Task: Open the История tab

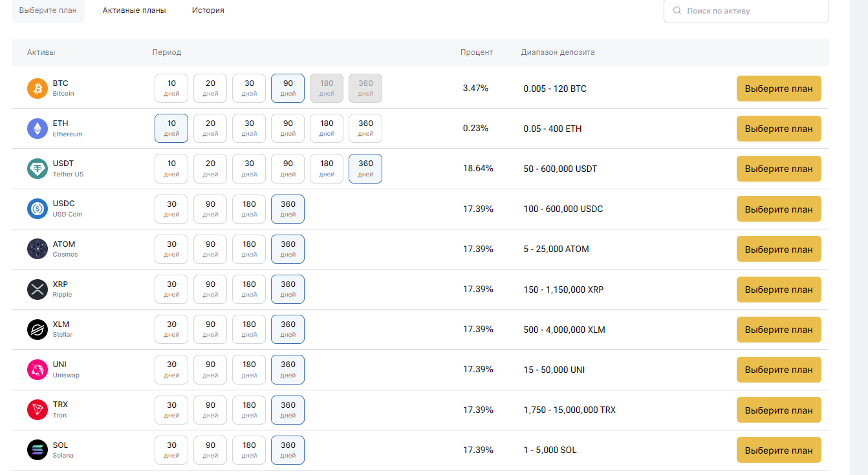Action: [x=208, y=11]
